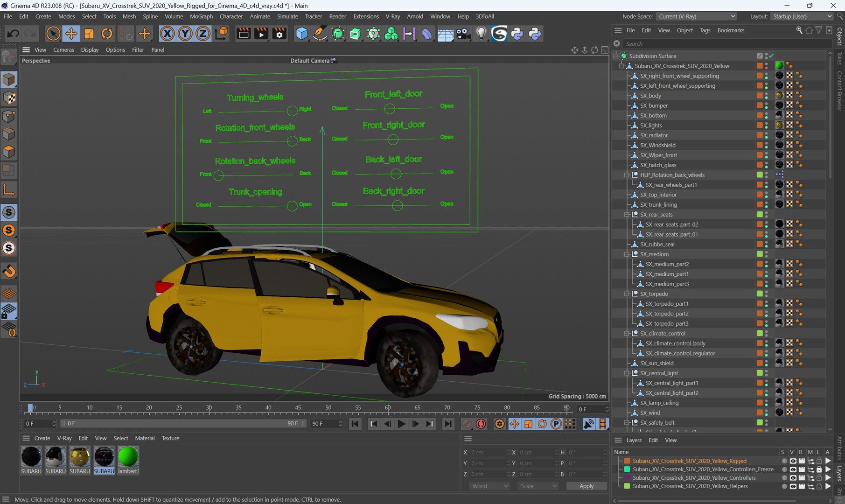Click Enable Snap magnet icon

coord(9,271)
